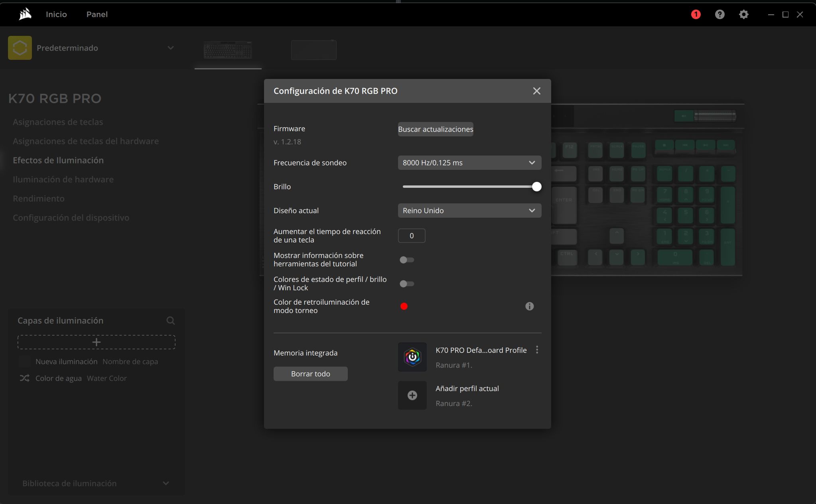Select the second device thumbnail

[x=314, y=50]
